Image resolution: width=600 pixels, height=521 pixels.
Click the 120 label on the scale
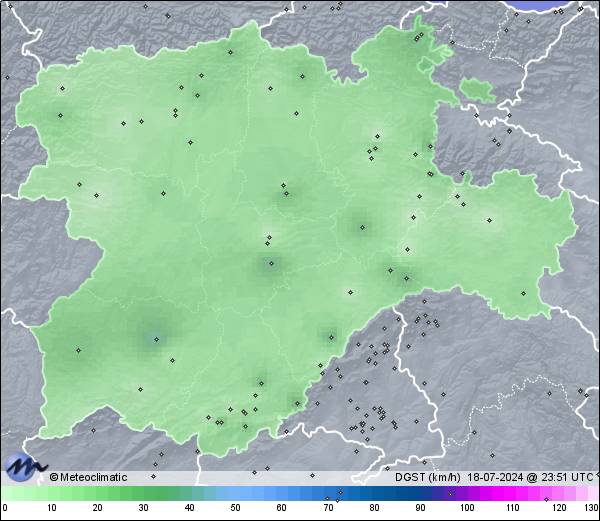(x=559, y=508)
